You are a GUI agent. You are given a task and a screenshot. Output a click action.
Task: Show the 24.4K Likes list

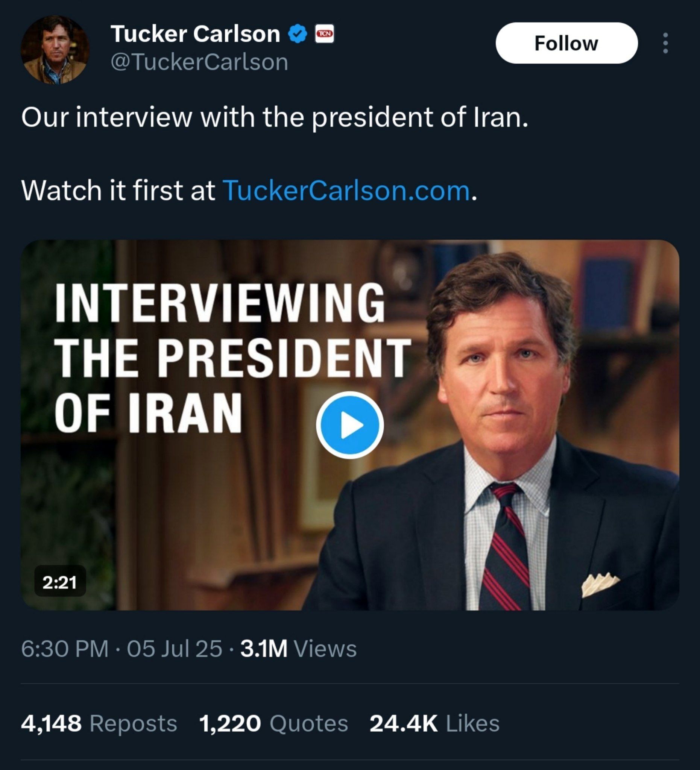(x=434, y=724)
